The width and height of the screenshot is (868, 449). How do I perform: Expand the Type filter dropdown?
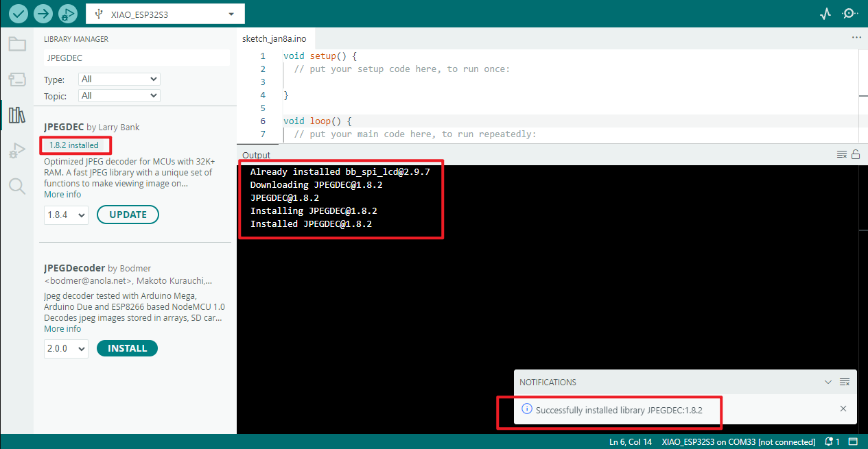119,80
